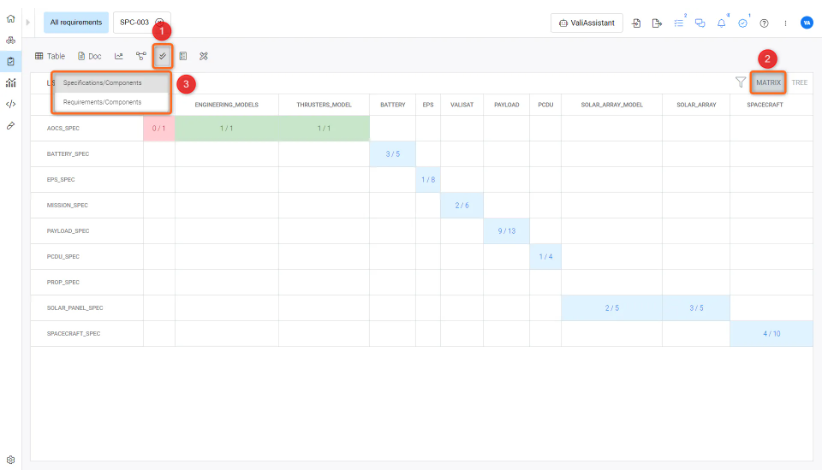
Task: Choose Requirements/Components from dropdown
Action: coord(112,102)
